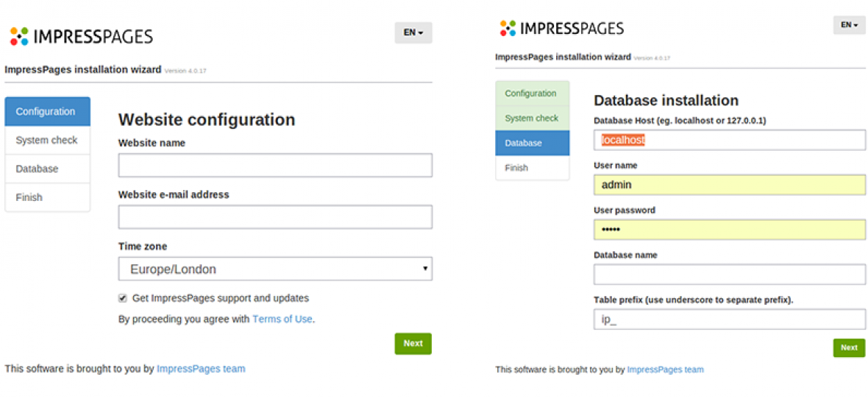Focus the Website e-mail address field
Viewport: 868px width, 402px height.
275,217
